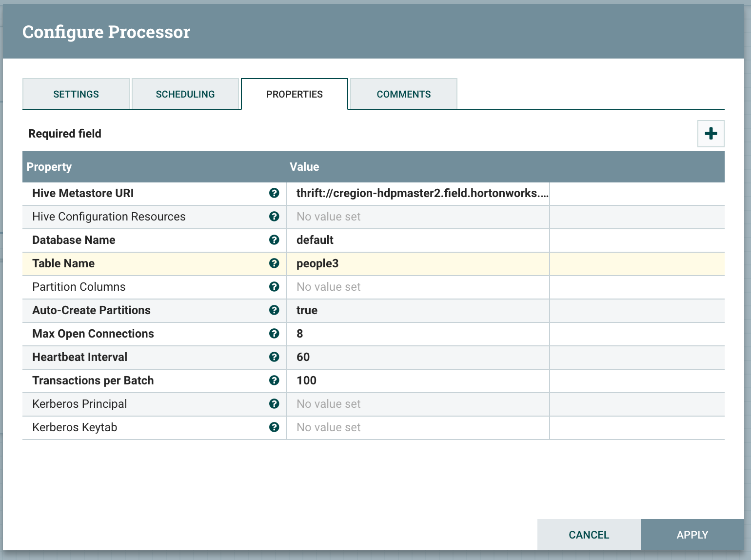
Task: View help for Auto-Create Partitions
Action: click(x=274, y=310)
